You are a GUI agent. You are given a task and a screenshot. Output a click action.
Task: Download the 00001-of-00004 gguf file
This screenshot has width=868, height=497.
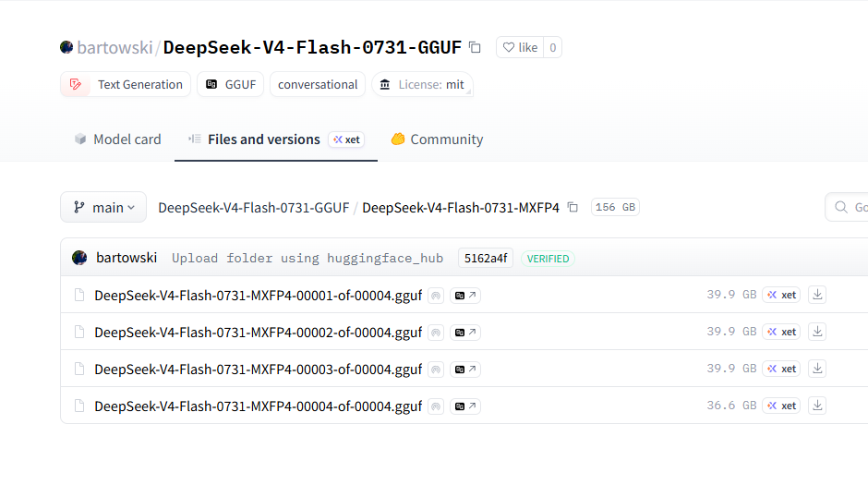click(x=817, y=295)
